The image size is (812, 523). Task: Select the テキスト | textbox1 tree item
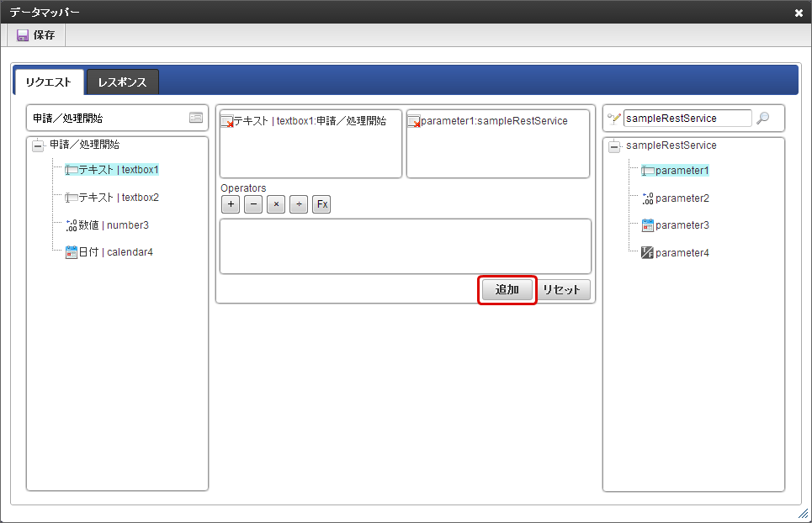pos(112,170)
